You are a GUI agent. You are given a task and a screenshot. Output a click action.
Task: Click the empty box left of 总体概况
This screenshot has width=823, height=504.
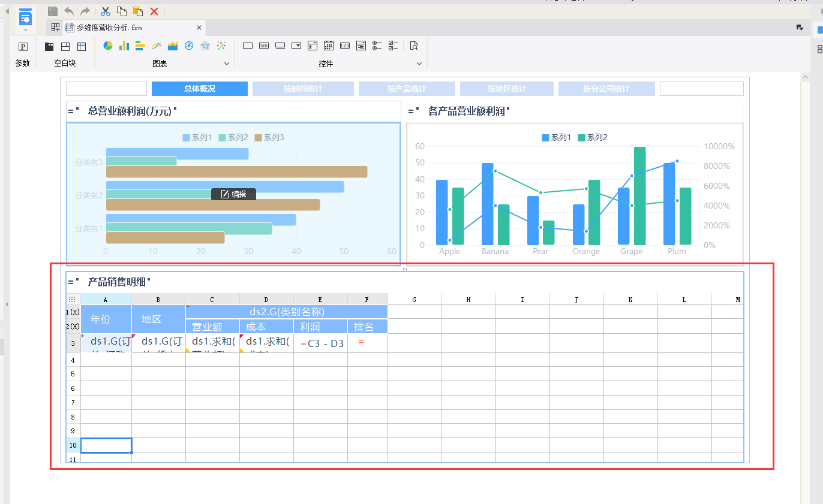[106, 89]
